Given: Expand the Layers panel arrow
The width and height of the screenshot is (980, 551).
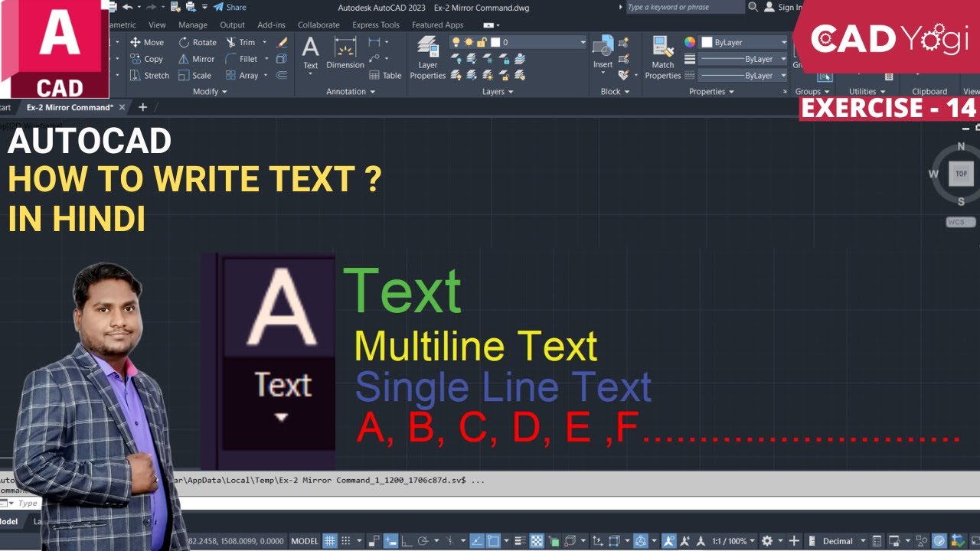Looking at the screenshot, I should [511, 92].
